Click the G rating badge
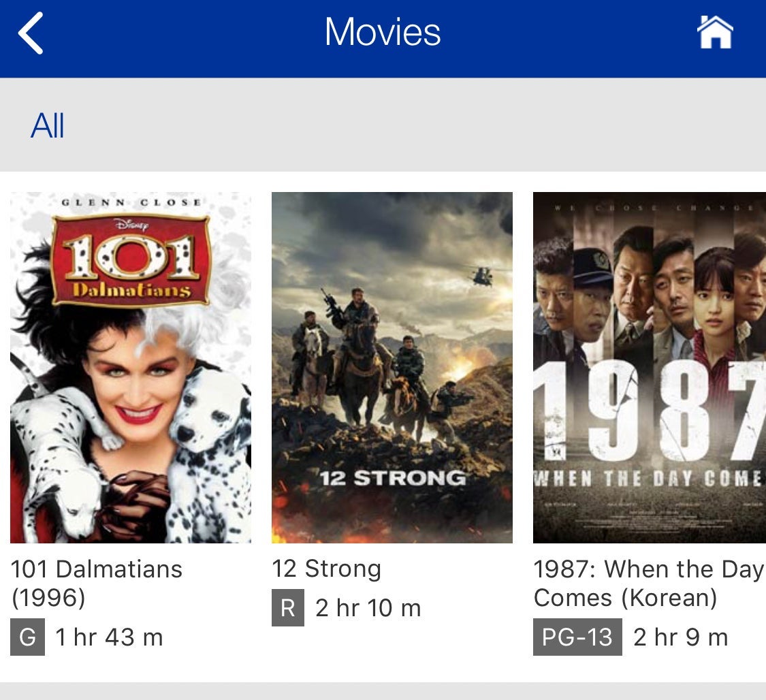This screenshot has width=766, height=700. coord(28,637)
